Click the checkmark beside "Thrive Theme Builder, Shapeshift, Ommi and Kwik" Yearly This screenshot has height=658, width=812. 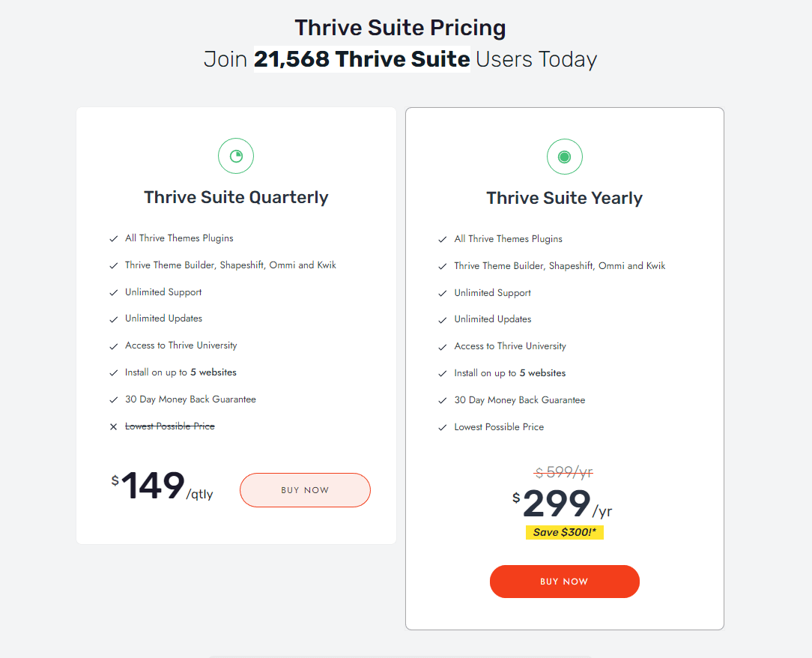[443, 265]
